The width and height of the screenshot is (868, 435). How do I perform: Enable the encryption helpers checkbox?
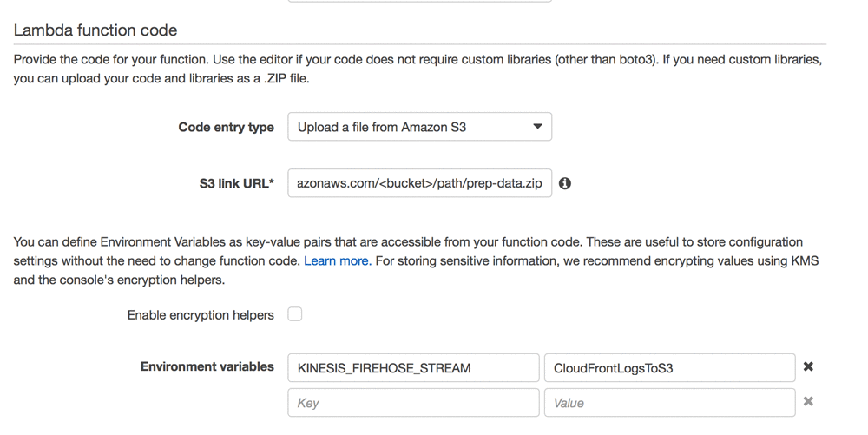[295, 314]
